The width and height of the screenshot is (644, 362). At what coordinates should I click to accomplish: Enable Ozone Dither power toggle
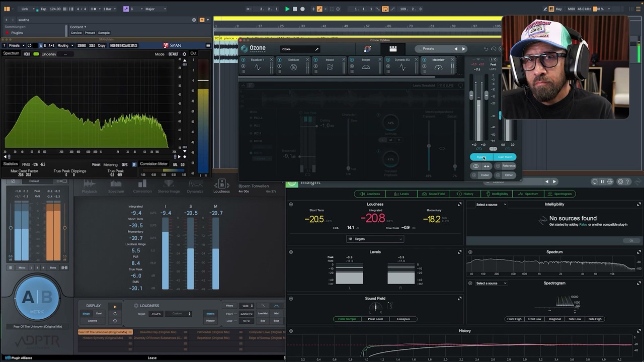(498, 175)
